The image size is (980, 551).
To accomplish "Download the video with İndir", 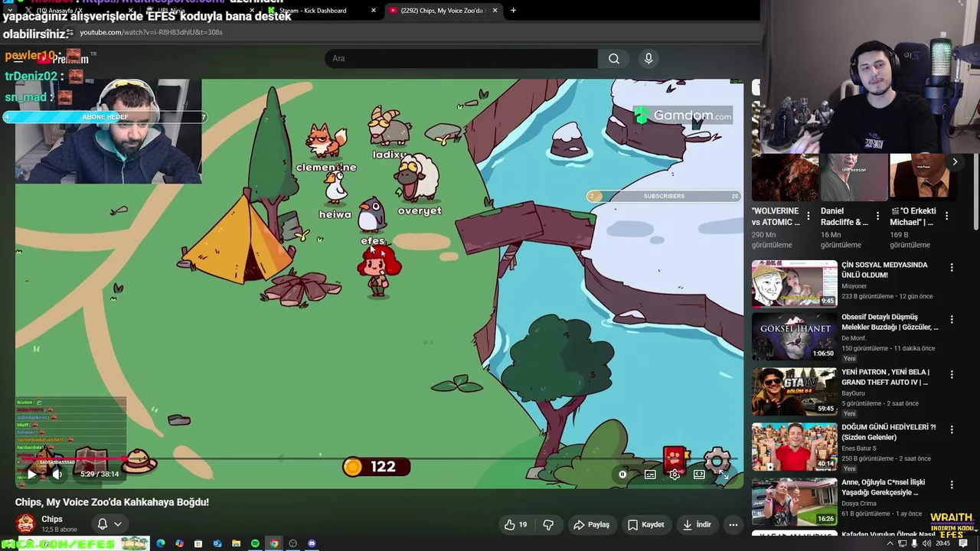I will coord(697,525).
